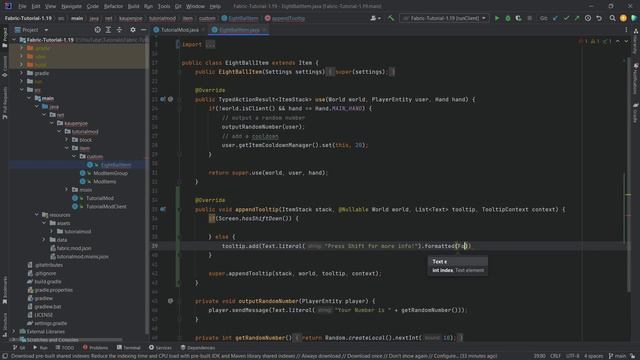Unfold the collapsed import block in editor
This screenshot has width=640, height=360.
click(210, 44)
